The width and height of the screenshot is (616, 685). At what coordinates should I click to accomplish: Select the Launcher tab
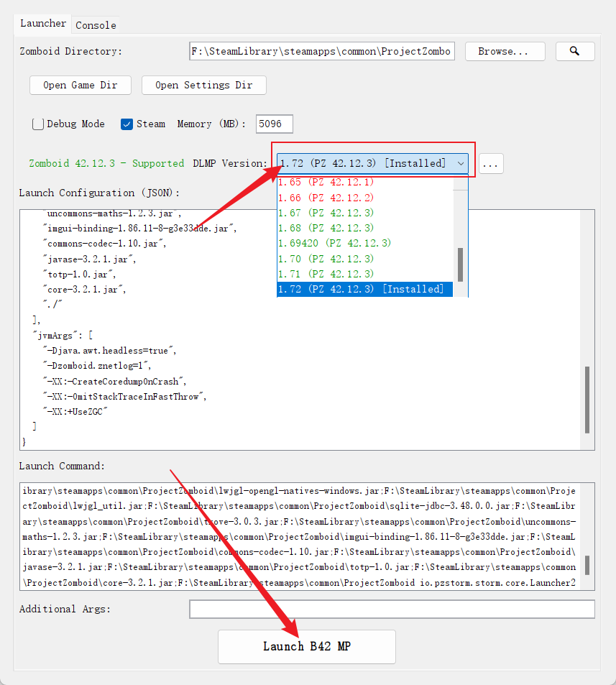point(43,24)
